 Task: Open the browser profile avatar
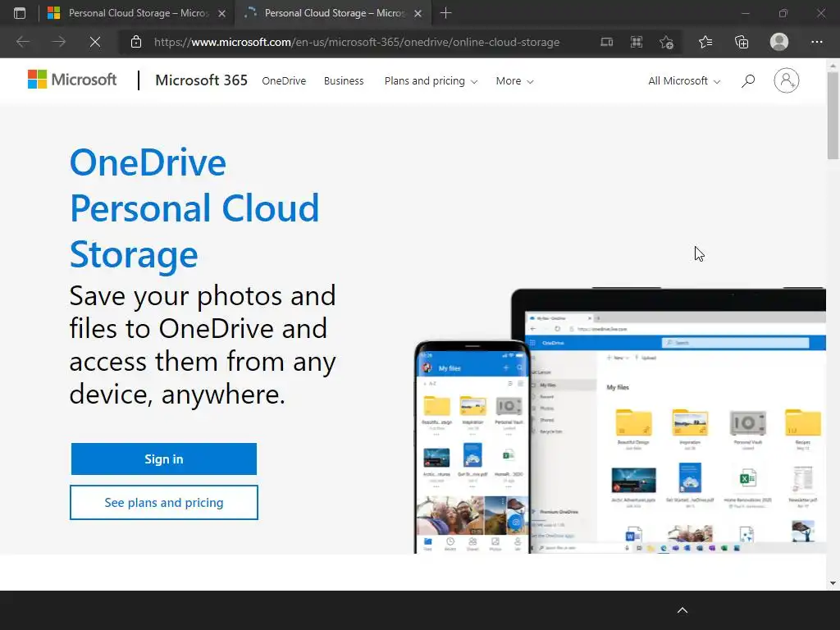point(779,42)
